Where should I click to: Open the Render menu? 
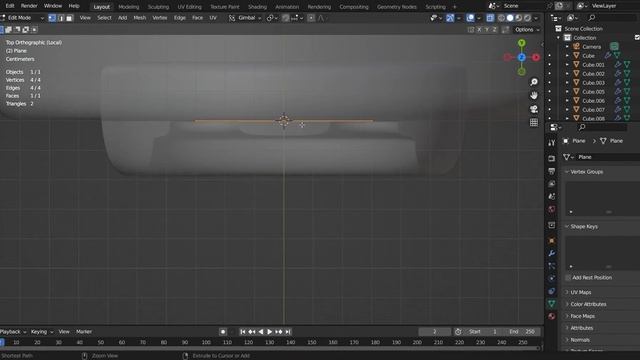point(29,6)
